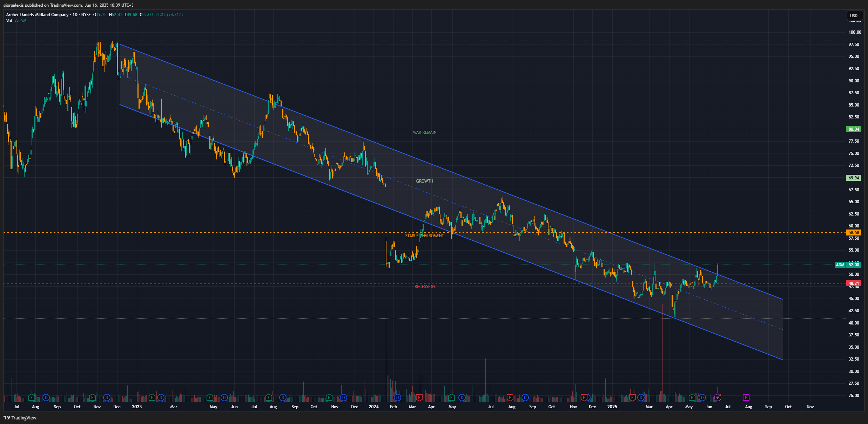This screenshot has width=868, height=424.
Task: Click the dividend marker in Feb 2024
Action: [397, 398]
